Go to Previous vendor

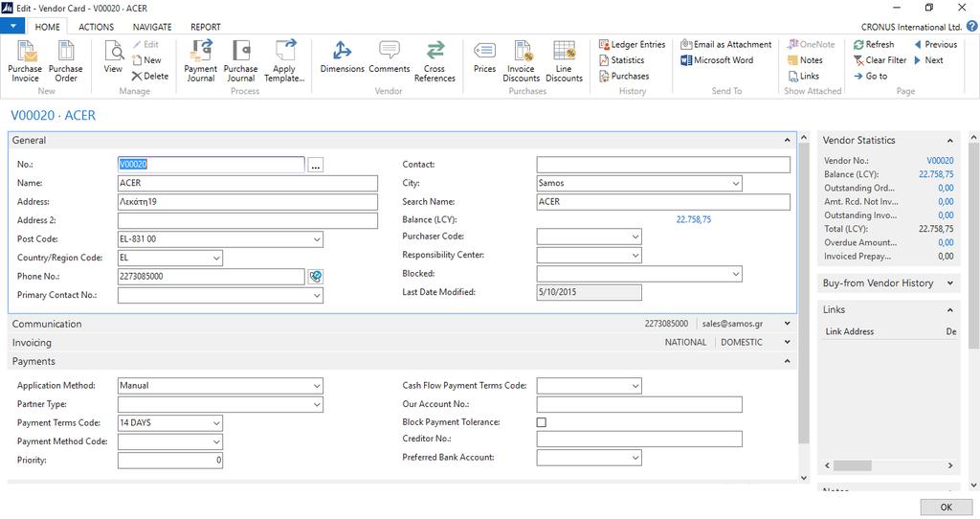point(936,44)
